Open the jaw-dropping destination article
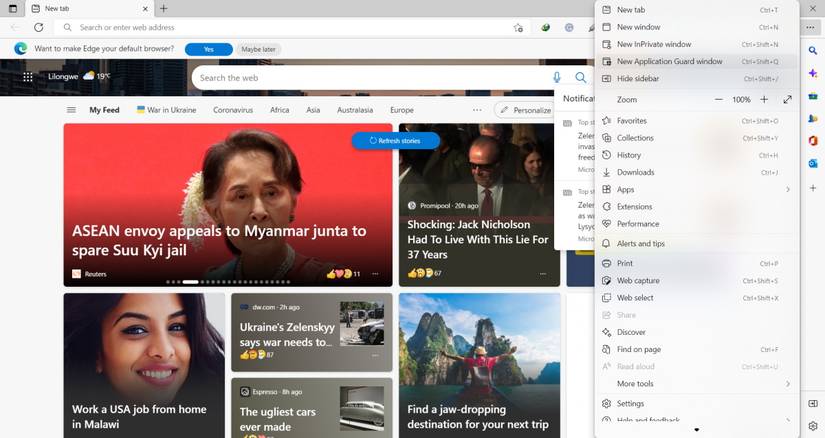This screenshot has width=825, height=438. (479, 366)
